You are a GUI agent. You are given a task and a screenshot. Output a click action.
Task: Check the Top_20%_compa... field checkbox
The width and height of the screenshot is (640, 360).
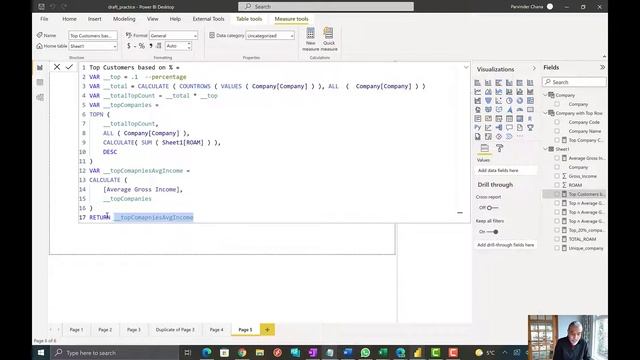pyautogui.click(x=557, y=230)
